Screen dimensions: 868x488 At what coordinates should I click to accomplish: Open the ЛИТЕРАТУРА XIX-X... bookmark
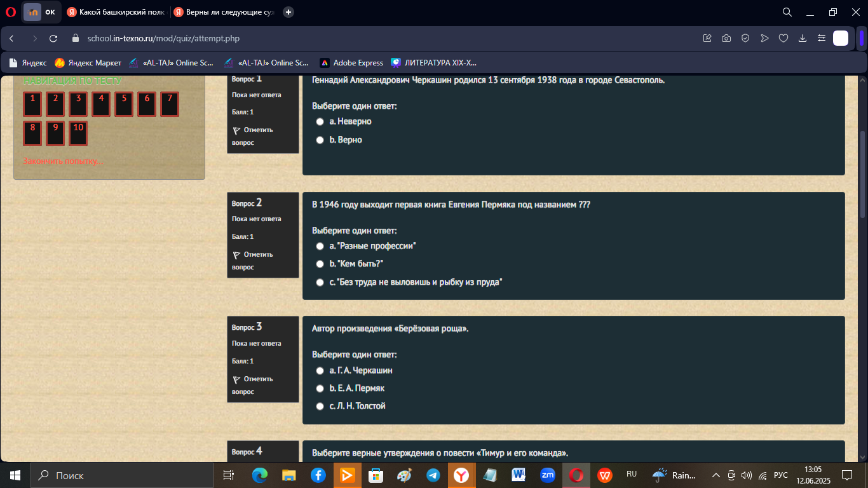(433, 63)
